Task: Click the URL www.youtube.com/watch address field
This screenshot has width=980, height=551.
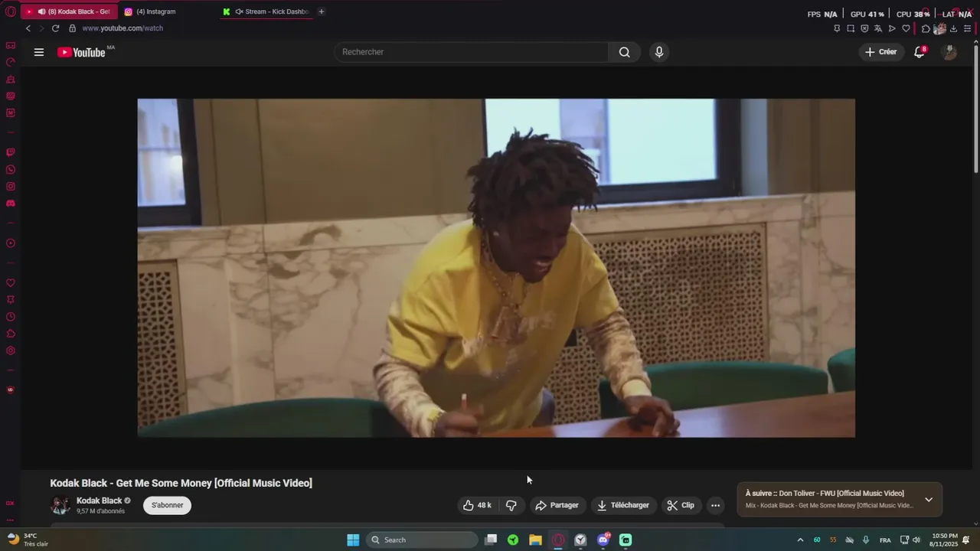Action: click(x=122, y=28)
